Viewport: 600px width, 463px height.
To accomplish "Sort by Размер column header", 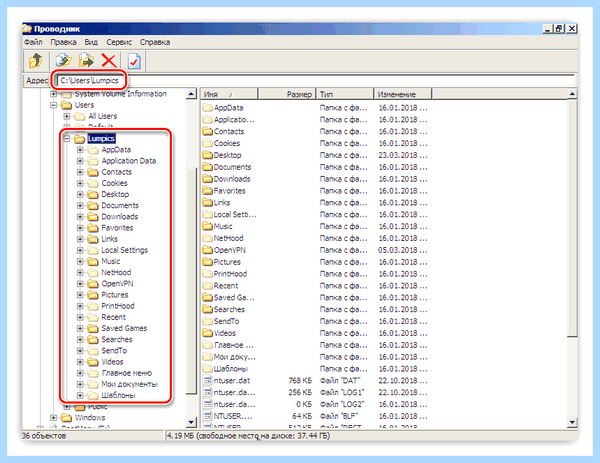I will point(287,94).
